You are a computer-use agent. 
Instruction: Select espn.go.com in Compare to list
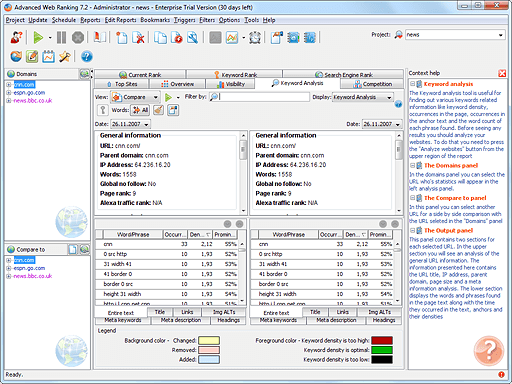coord(29,268)
